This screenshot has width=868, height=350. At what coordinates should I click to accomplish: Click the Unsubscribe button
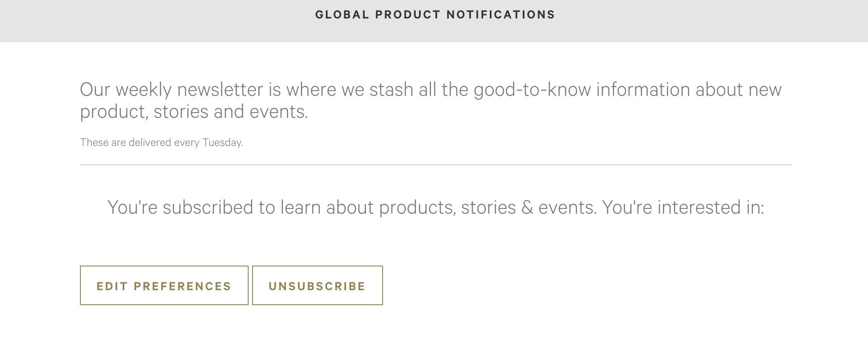pos(317,285)
